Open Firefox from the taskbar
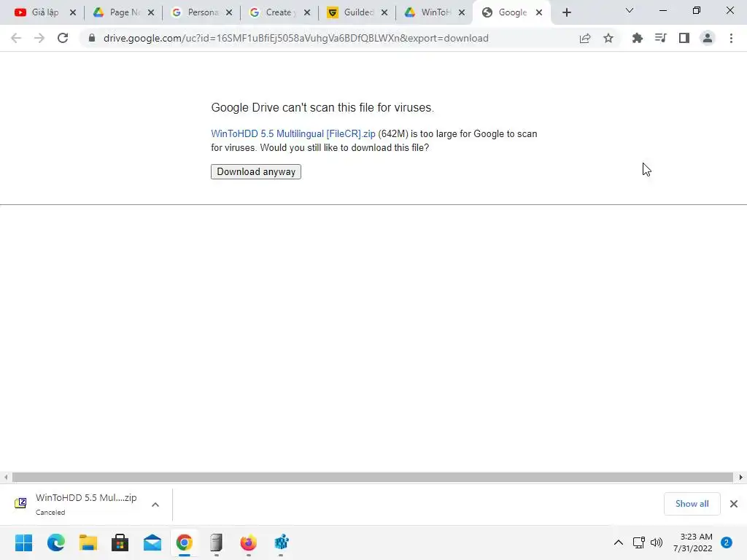 [248, 542]
